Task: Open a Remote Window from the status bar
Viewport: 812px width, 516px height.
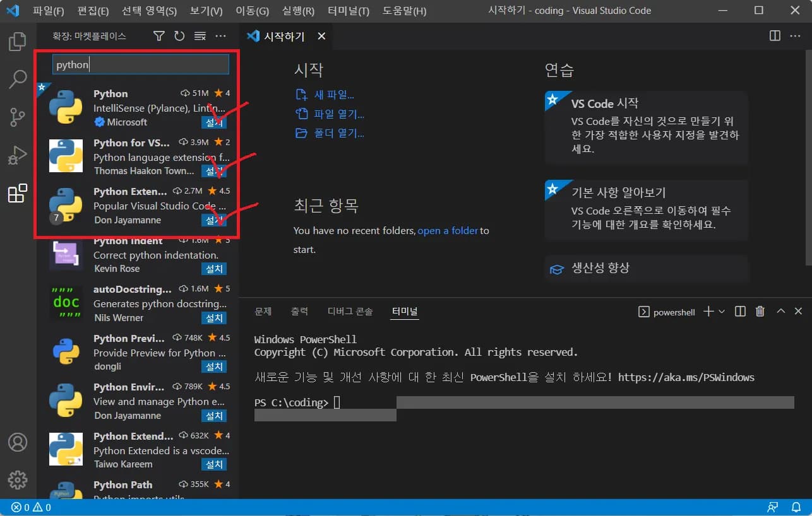Action: pyautogui.click(x=773, y=507)
